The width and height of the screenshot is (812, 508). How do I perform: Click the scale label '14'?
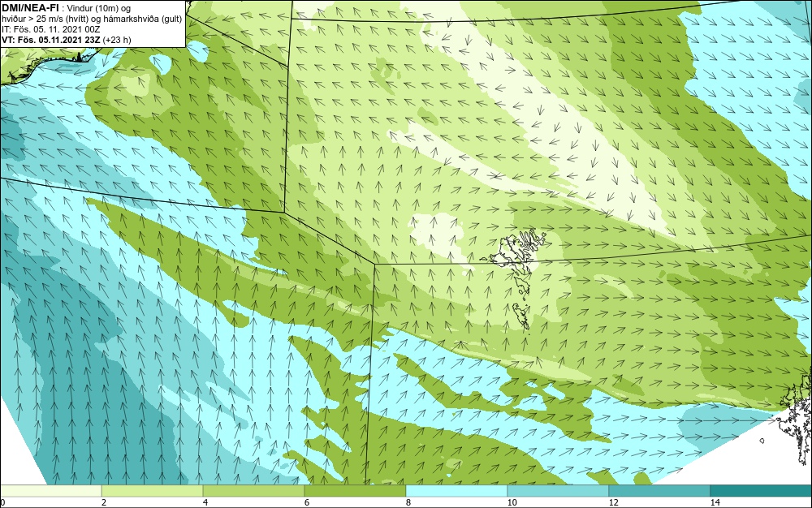pyautogui.click(x=715, y=503)
